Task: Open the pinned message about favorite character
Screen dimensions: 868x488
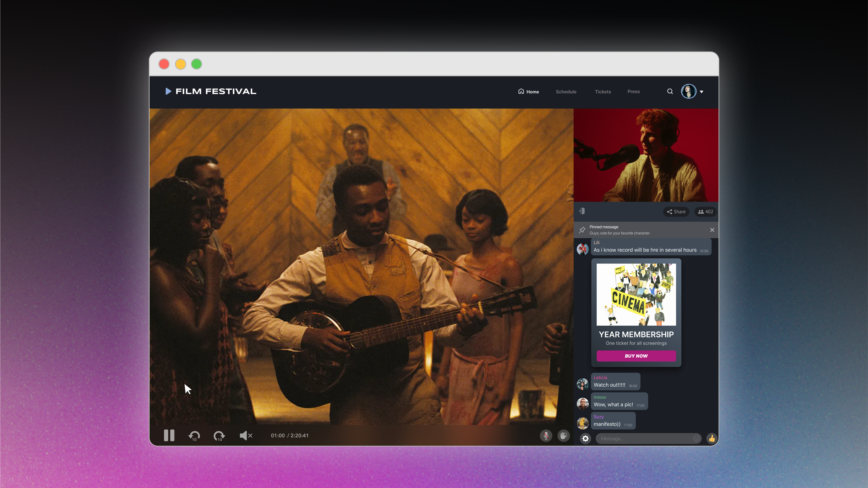Action: coord(646,230)
